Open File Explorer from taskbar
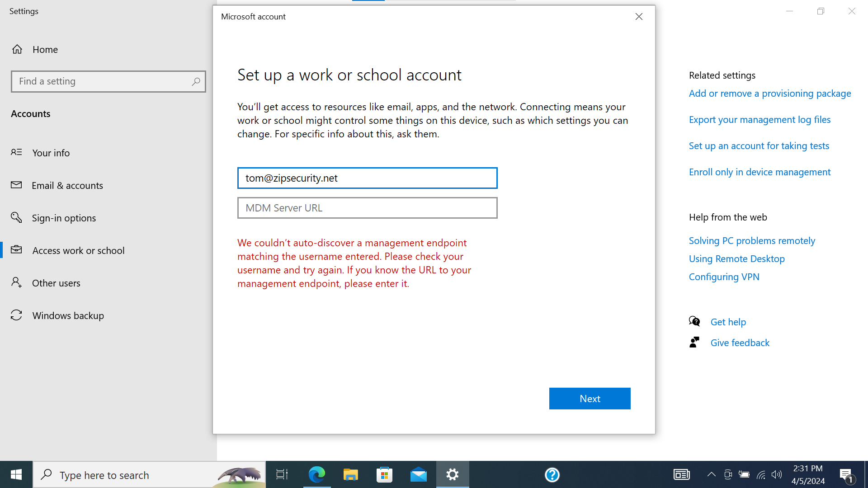The image size is (868, 488). click(350, 474)
